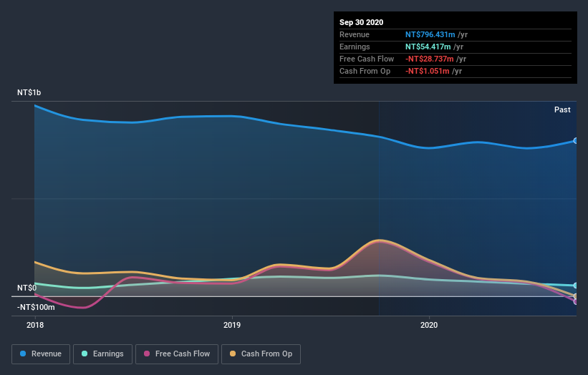This screenshot has width=588, height=375.
Task: Click the NT$54.417m earnings value
Action: click(x=428, y=47)
